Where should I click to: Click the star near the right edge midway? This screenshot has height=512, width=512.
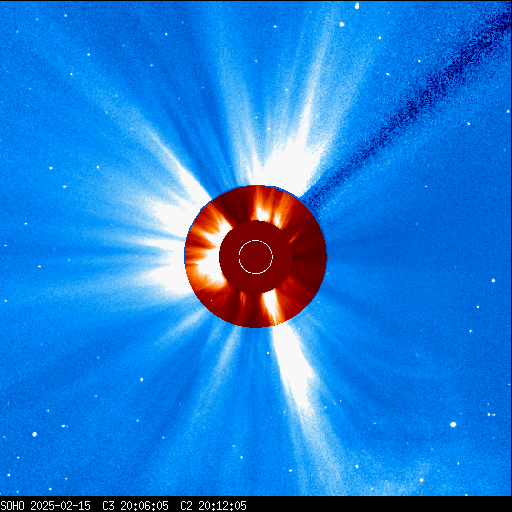493,281
